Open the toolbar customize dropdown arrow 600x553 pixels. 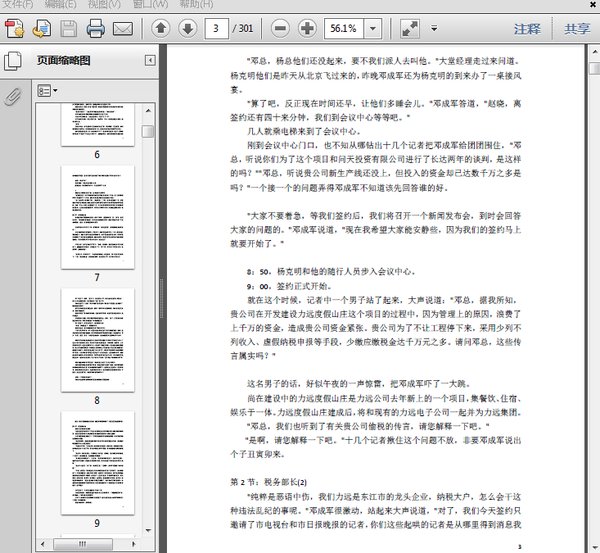(x=434, y=28)
